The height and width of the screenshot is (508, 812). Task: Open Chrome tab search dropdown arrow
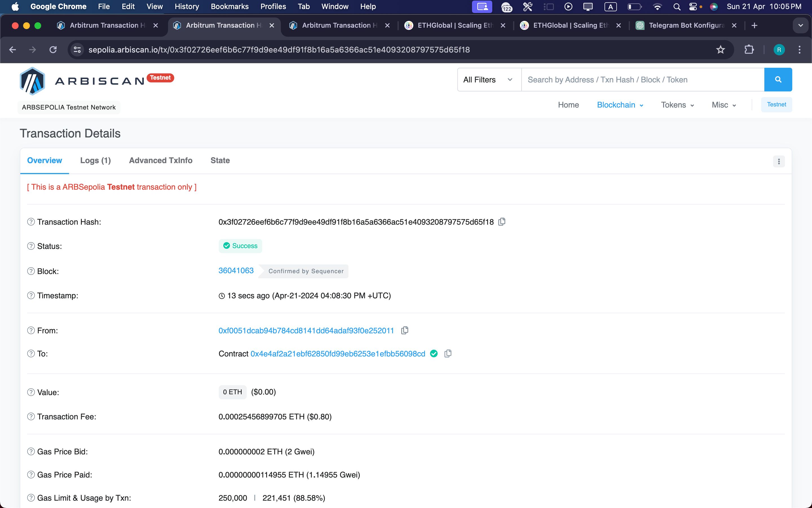801,25
